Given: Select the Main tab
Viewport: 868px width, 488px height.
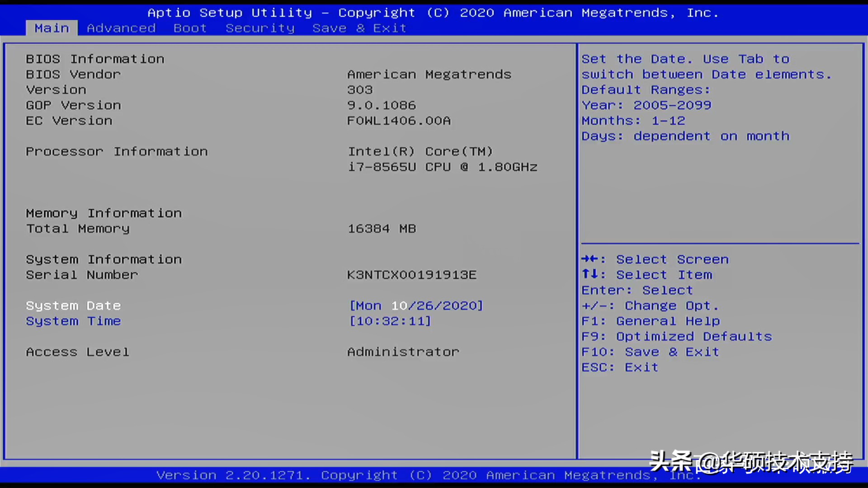Looking at the screenshot, I should tap(51, 28).
